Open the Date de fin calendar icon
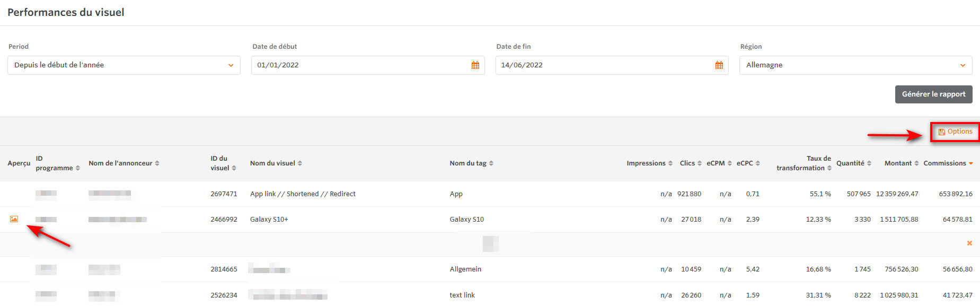 click(719, 65)
